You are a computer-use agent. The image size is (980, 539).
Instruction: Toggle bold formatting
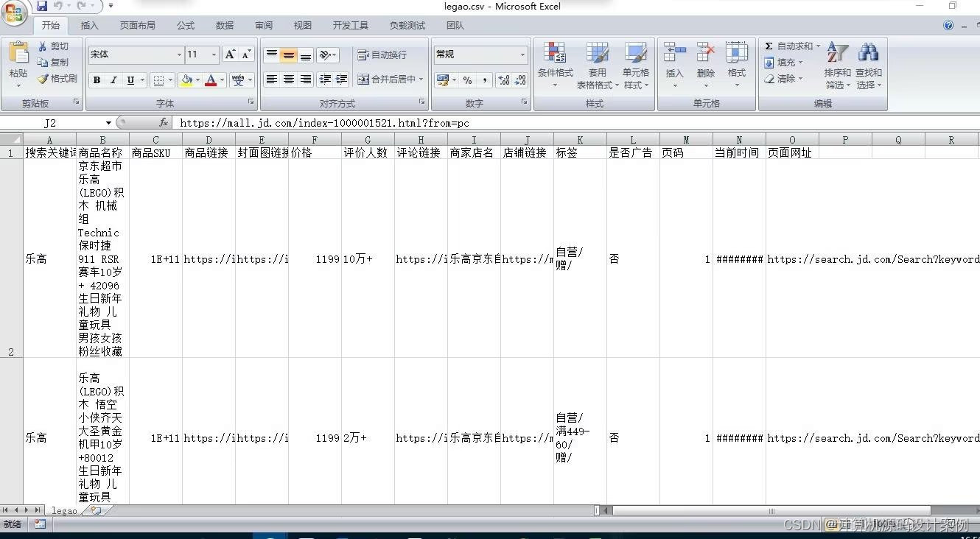point(97,80)
